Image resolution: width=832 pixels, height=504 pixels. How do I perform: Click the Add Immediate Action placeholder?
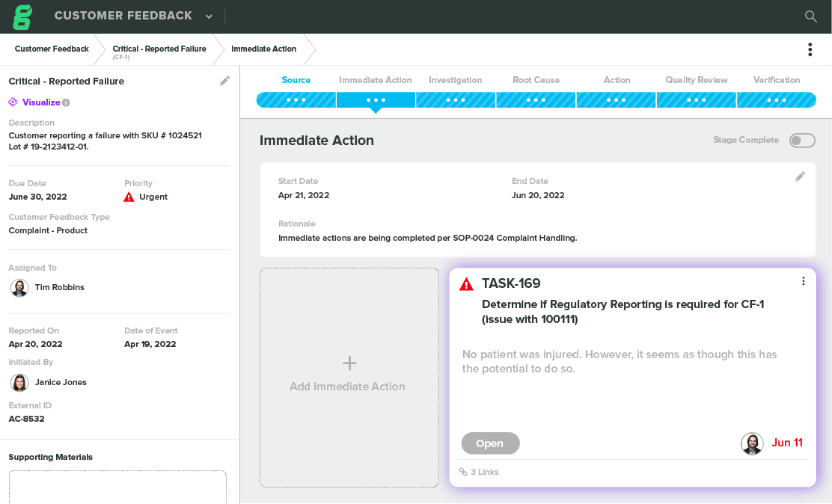click(349, 377)
